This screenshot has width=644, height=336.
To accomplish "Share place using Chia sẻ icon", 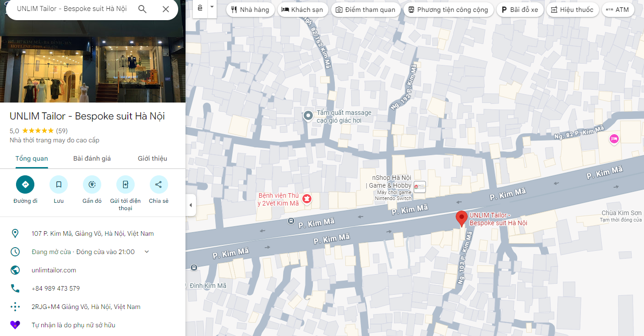I will pos(158,184).
